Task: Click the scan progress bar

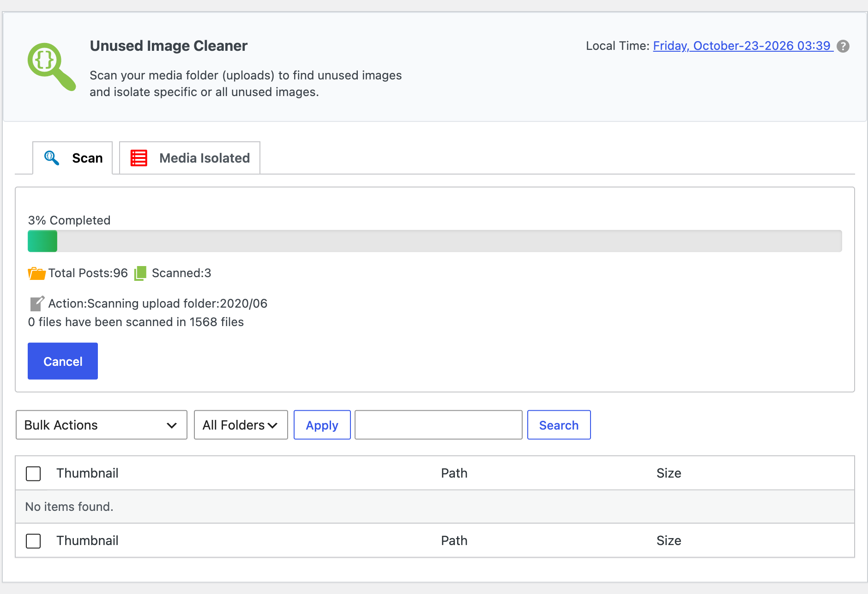Action: click(435, 241)
